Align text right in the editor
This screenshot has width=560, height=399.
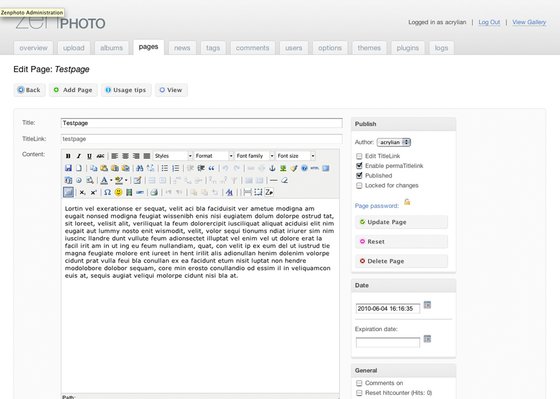(136, 156)
